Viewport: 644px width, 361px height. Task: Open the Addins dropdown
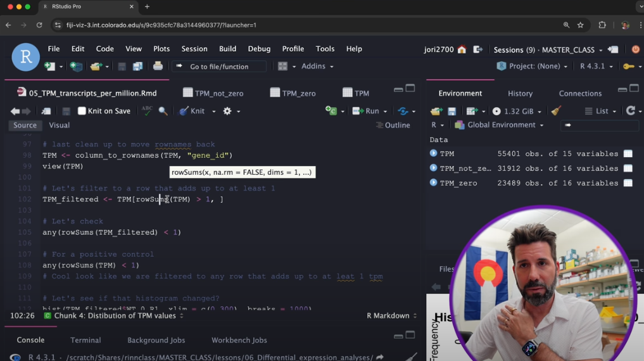(317, 66)
